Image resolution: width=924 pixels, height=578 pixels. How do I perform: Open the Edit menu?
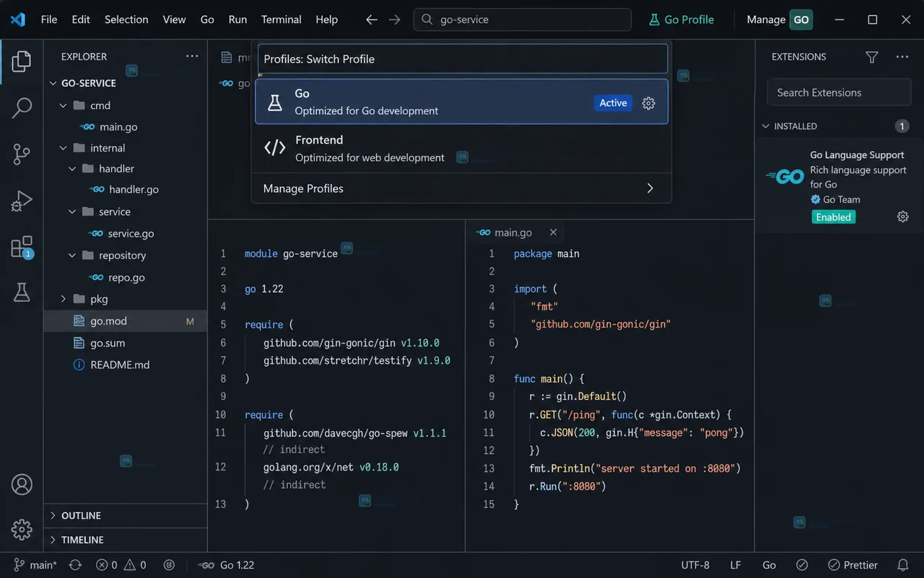pyautogui.click(x=81, y=19)
